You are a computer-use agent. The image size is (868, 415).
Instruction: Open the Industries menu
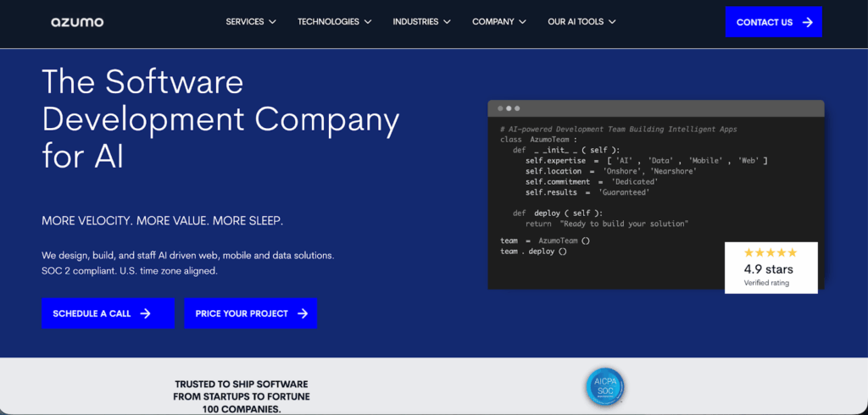tap(422, 21)
